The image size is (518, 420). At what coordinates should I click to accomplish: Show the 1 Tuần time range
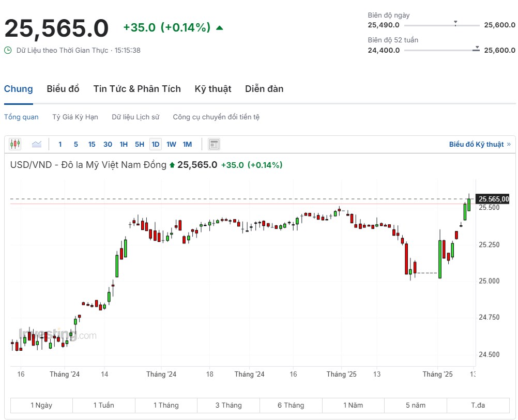tap(104, 405)
